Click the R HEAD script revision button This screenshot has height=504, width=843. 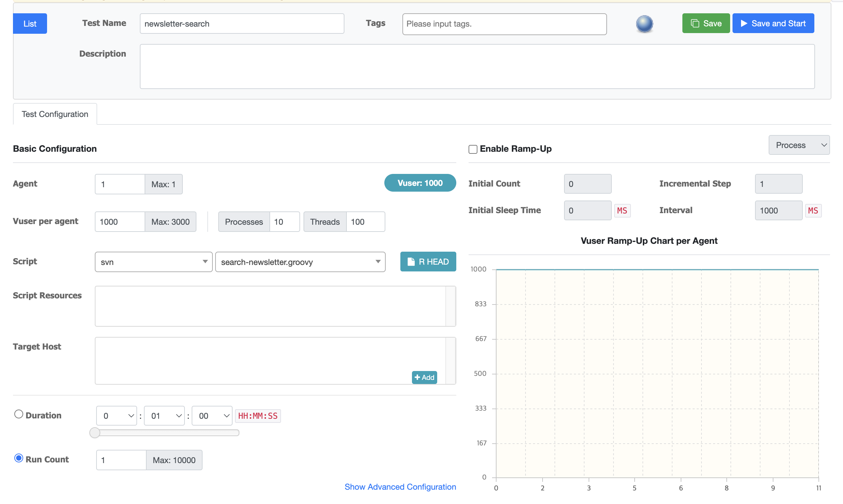pos(428,262)
